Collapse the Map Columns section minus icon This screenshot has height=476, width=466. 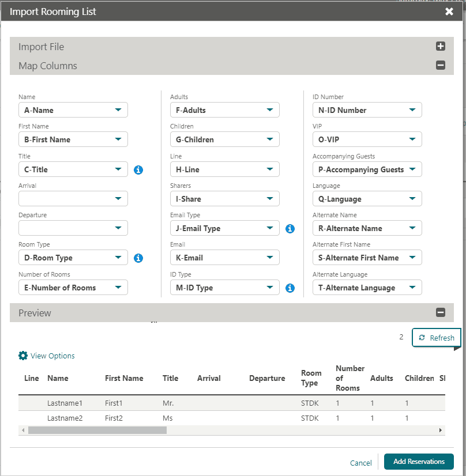tap(440, 65)
